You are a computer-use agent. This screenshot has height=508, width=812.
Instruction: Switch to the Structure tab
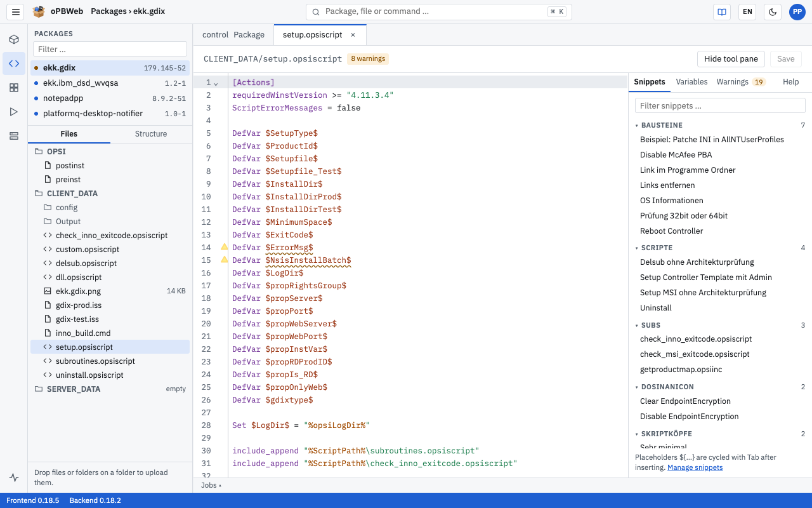point(151,134)
